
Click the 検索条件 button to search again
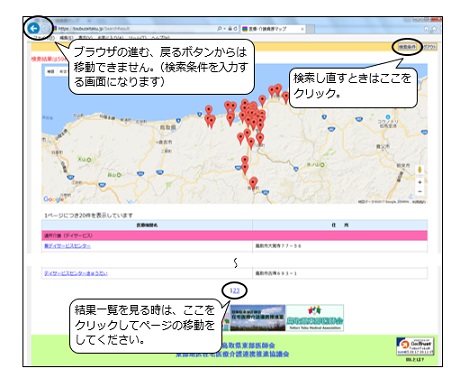click(x=407, y=47)
